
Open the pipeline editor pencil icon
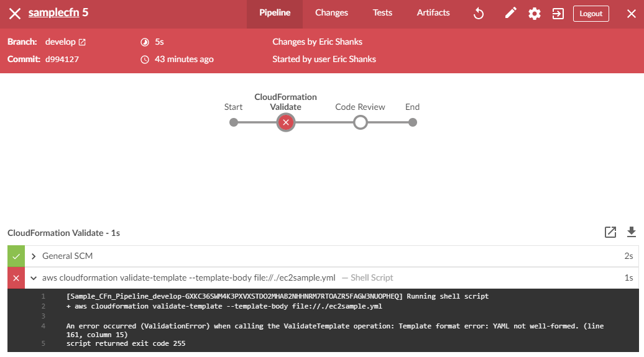510,14
